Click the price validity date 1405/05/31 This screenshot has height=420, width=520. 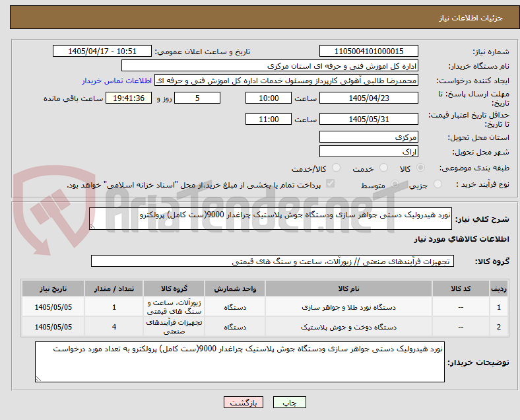coord(368,119)
